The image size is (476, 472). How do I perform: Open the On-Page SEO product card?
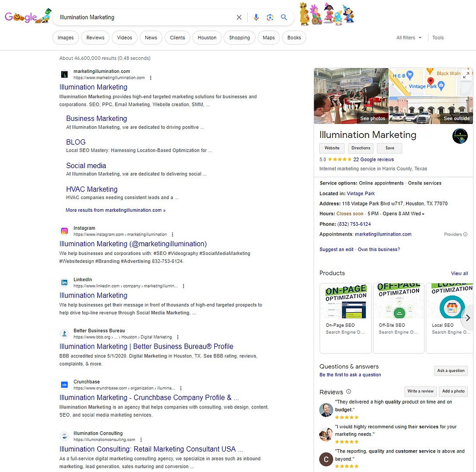tap(345, 318)
